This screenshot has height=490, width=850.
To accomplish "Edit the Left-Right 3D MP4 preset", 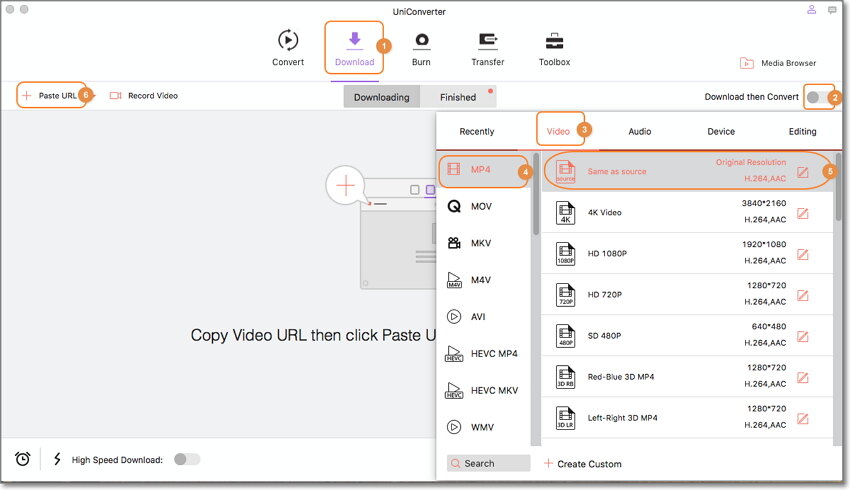I will [803, 420].
